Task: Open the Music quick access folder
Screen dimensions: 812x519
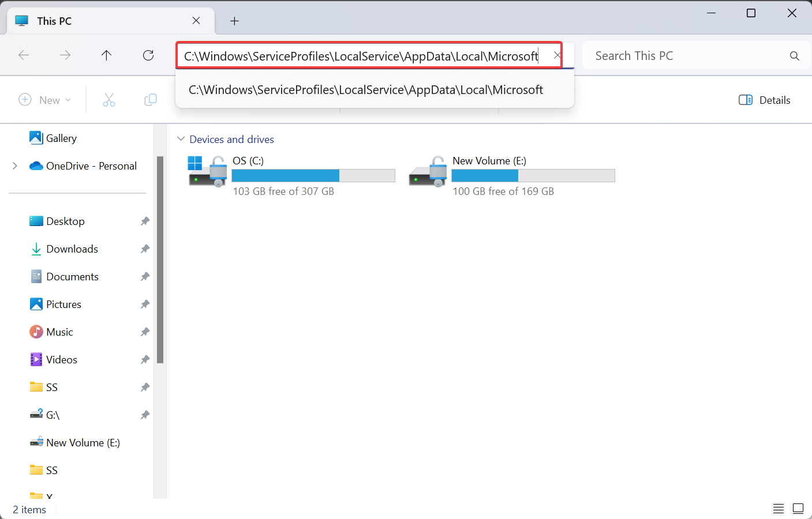Action: click(x=51, y=332)
